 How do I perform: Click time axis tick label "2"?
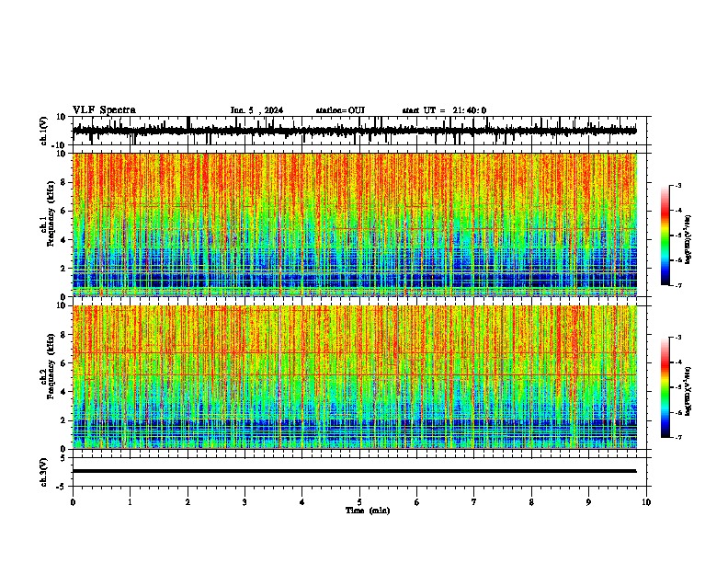pos(188,502)
